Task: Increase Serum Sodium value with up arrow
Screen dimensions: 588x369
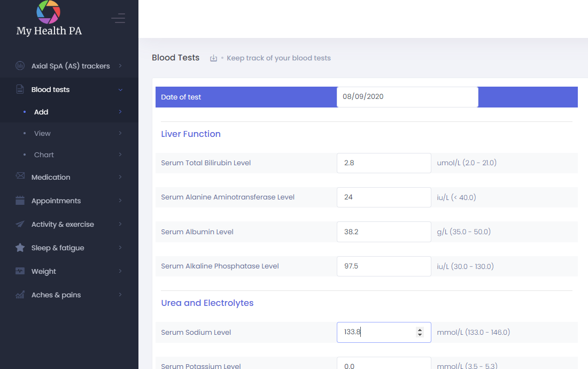Action: (x=420, y=329)
